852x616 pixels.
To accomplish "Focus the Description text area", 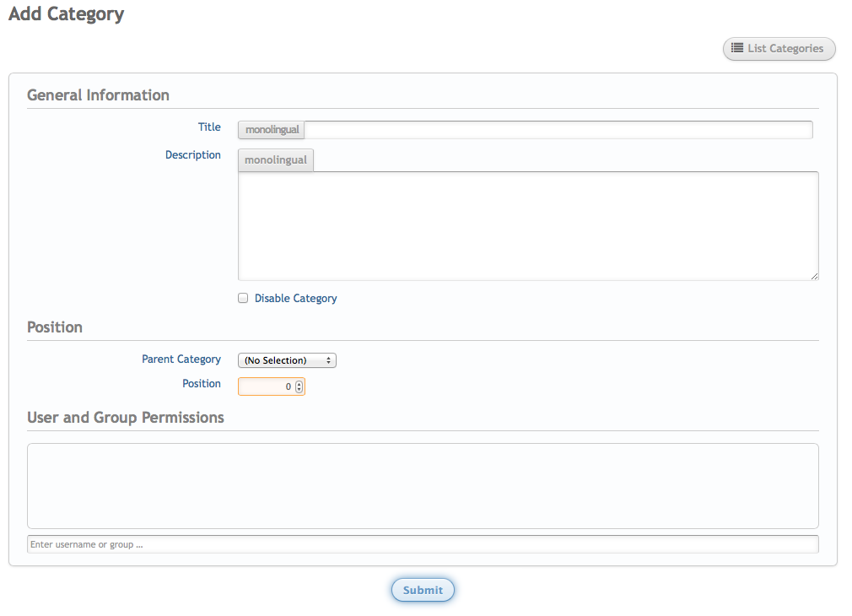I will (528, 226).
